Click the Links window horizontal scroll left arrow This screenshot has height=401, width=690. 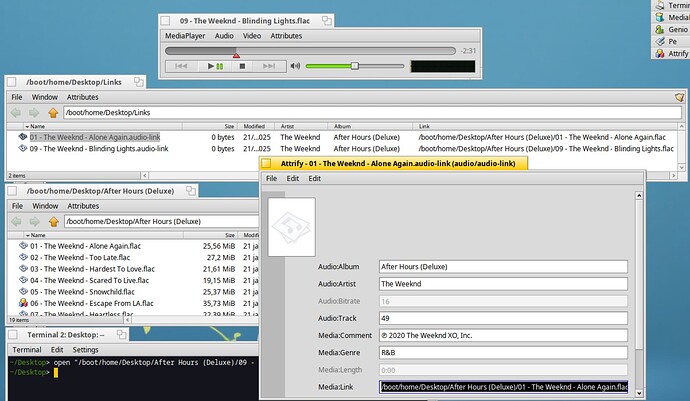[x=144, y=176]
